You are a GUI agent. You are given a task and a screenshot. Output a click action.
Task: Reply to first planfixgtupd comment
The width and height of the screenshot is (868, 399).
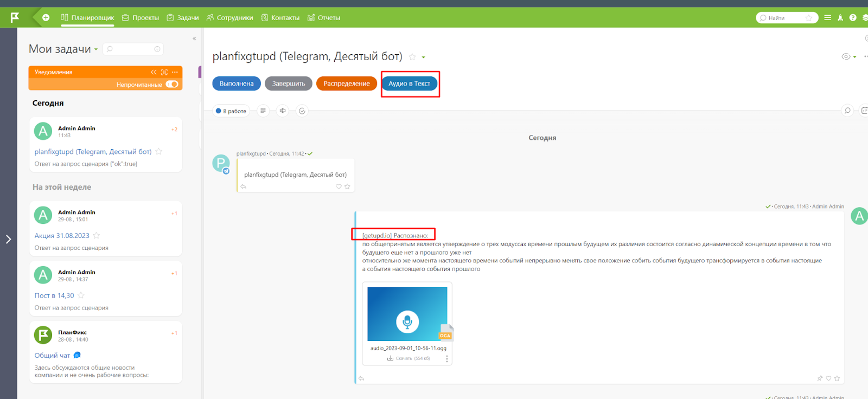point(244,186)
